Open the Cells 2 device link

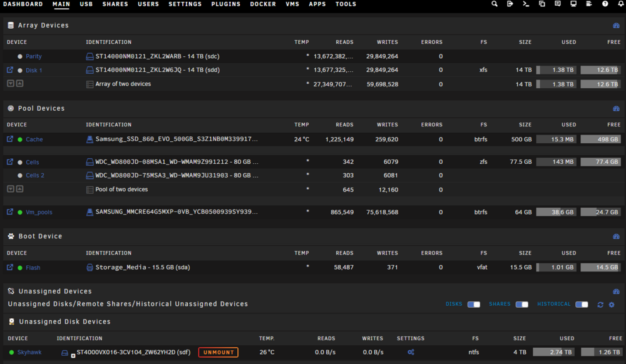pyautogui.click(x=35, y=175)
